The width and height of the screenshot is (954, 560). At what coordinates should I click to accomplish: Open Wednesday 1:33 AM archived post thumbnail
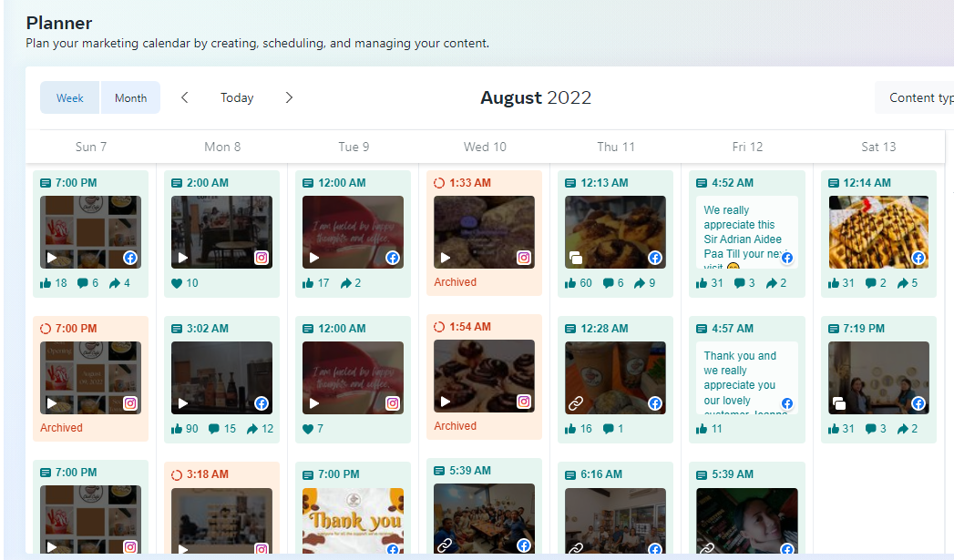click(x=485, y=232)
